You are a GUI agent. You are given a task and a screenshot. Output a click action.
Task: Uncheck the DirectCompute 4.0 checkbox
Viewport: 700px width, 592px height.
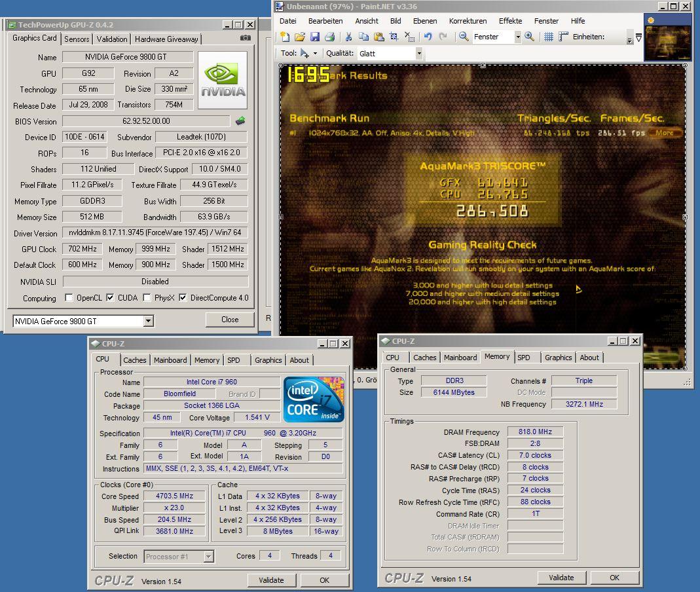(x=183, y=298)
